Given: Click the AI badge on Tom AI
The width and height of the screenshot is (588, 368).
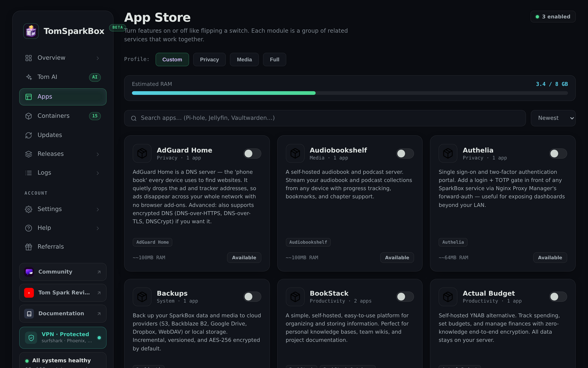Looking at the screenshot, I should coord(95,77).
